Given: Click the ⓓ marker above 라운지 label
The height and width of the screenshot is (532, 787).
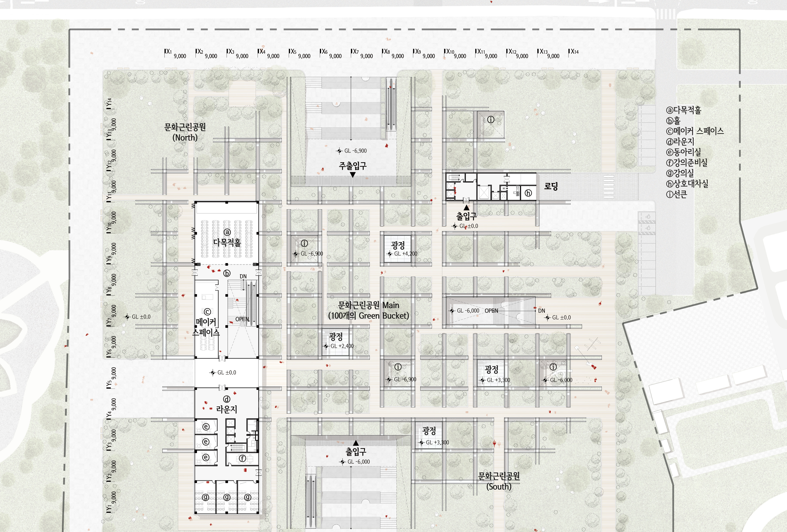Looking at the screenshot, I should pyautogui.click(x=227, y=399).
